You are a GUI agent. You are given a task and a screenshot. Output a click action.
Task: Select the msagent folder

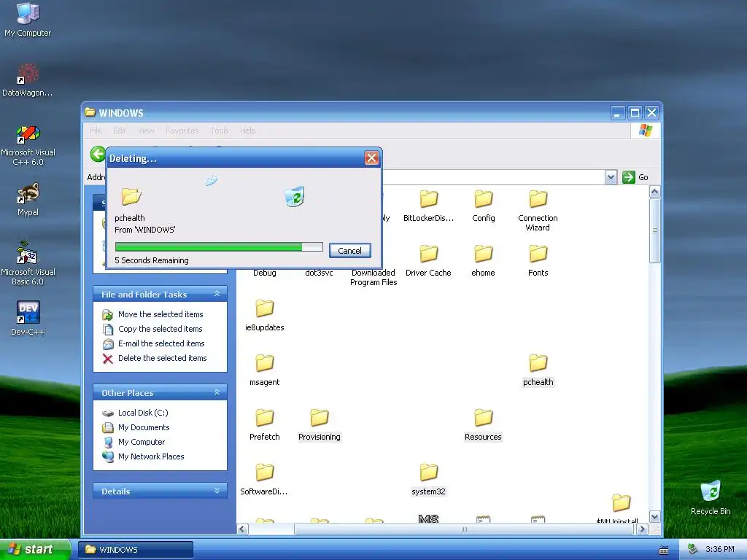tap(264, 370)
